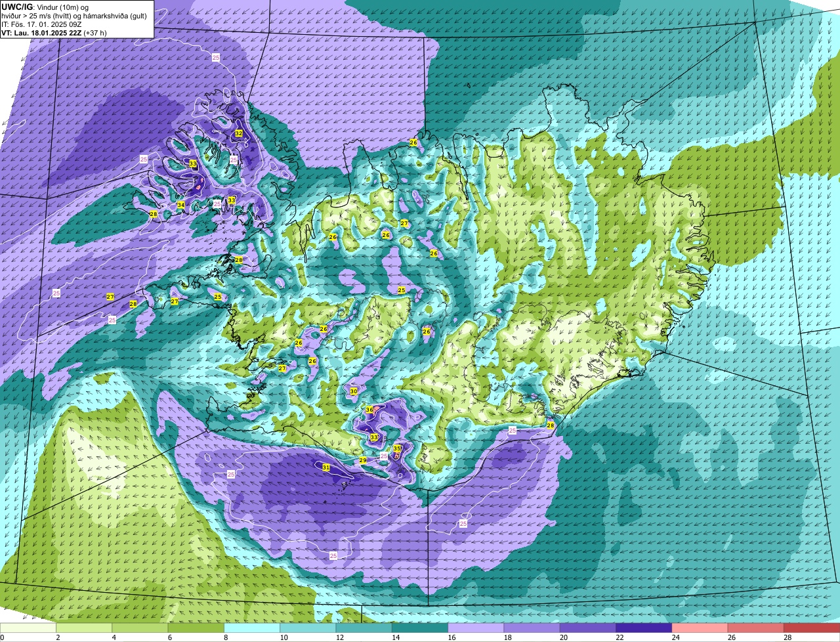This screenshot has height=642, width=840.
Task: Click the 14–16 m/s dark teal swatch
Action: pyautogui.click(x=420, y=628)
